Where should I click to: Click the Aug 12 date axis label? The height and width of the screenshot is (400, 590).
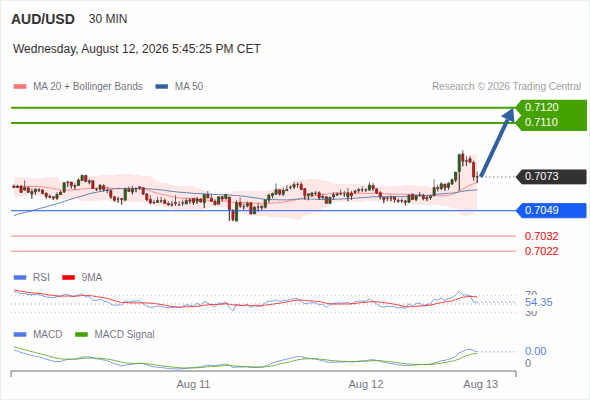click(x=366, y=385)
